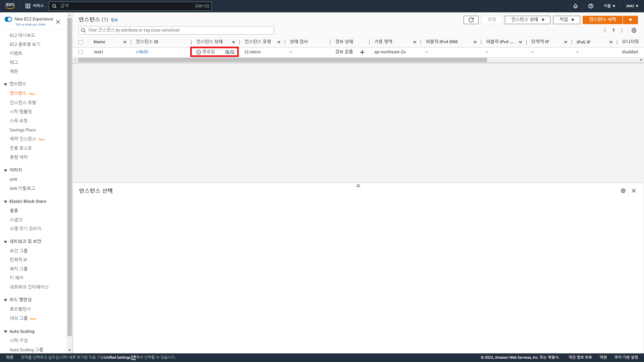Click the instance search filter field

pyautogui.click(x=176, y=30)
